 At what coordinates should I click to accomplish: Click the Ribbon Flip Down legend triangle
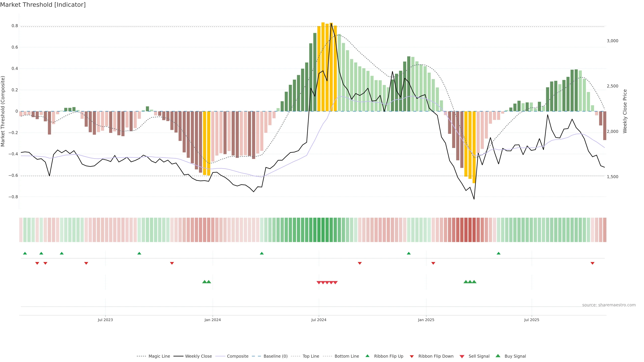tap(412, 356)
